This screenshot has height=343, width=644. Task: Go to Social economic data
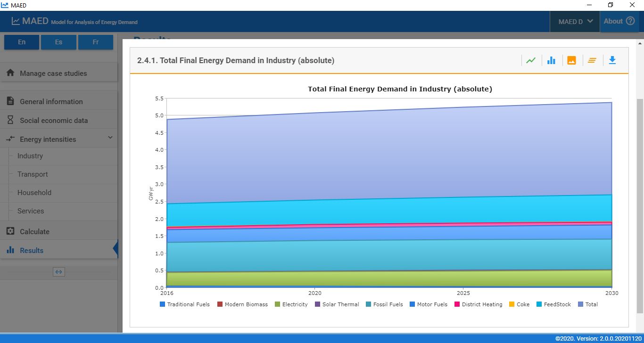[x=53, y=121]
